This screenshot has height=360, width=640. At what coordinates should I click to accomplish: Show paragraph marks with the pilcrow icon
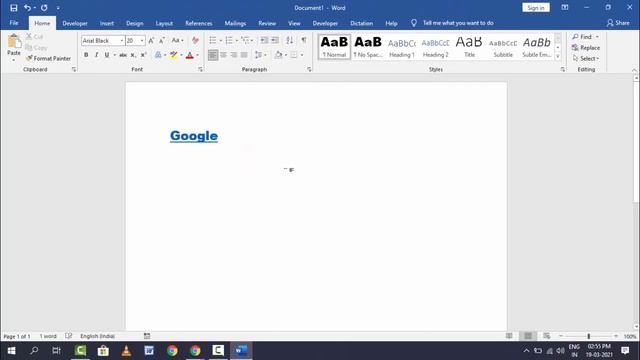coord(304,40)
